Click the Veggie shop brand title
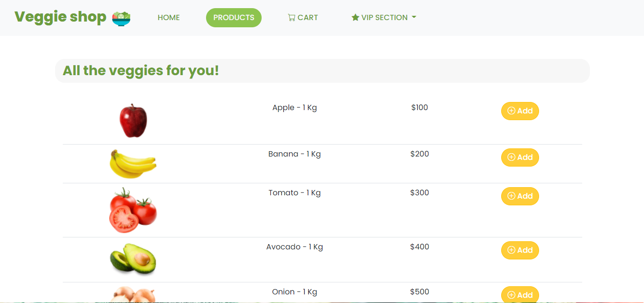Viewport: 644px width, 303px height. pos(60,17)
